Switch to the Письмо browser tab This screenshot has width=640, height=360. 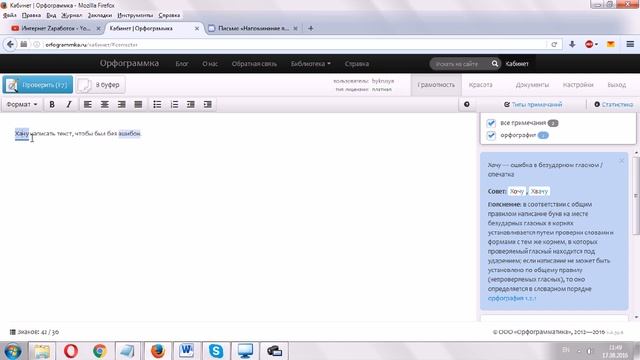253,28
